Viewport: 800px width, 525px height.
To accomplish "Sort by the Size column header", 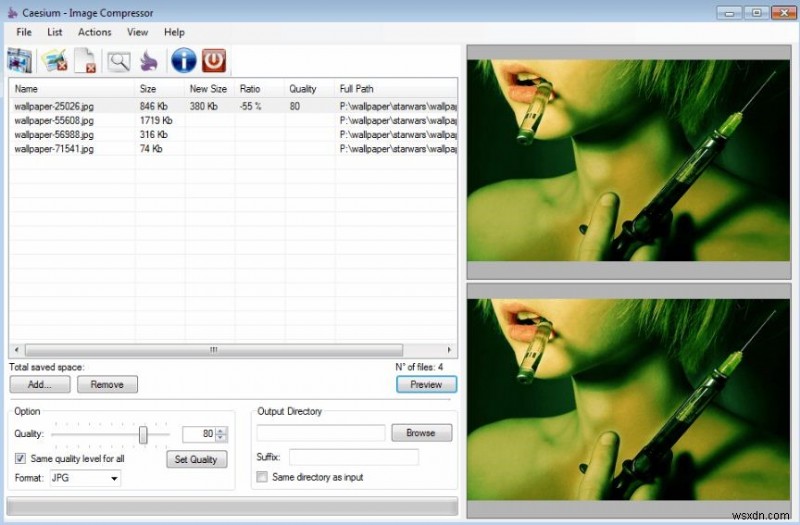I will 160,89.
